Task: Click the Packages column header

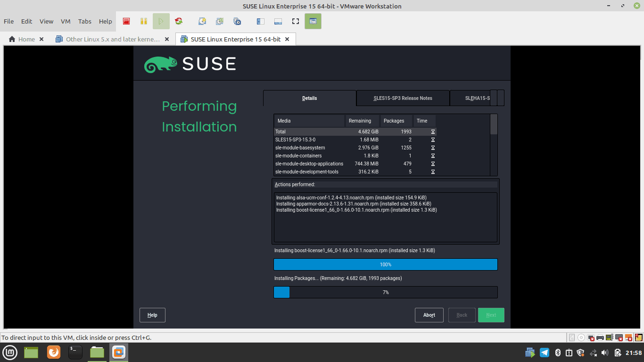Action: [x=396, y=121]
